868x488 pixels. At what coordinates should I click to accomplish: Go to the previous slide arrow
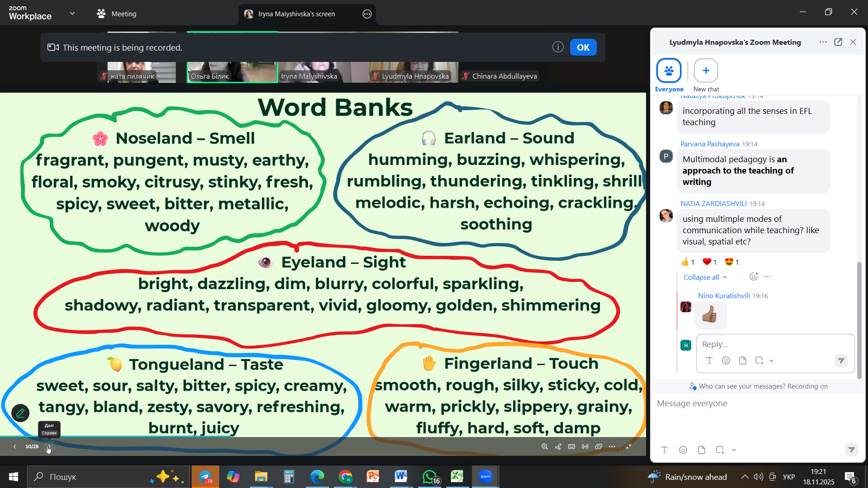[15, 446]
